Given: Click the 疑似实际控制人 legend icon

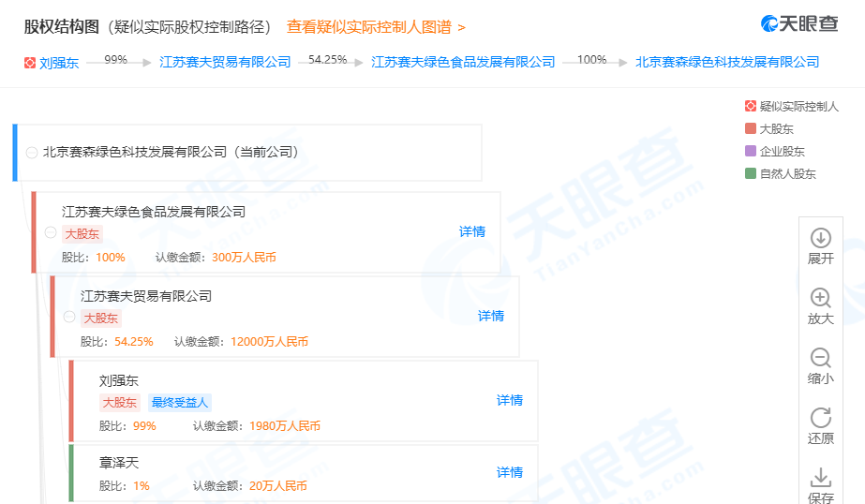Looking at the screenshot, I should pos(750,107).
